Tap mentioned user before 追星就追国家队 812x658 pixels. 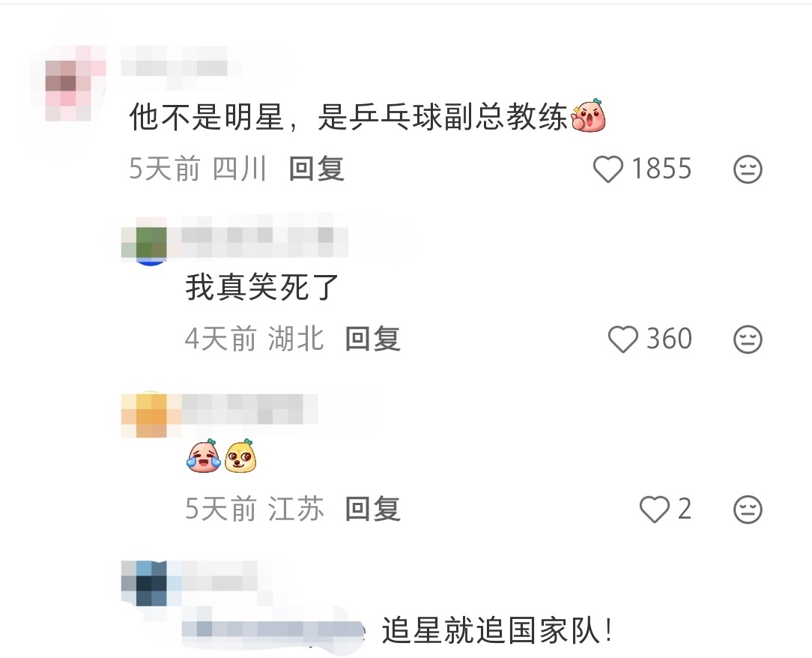pyautogui.click(x=273, y=629)
